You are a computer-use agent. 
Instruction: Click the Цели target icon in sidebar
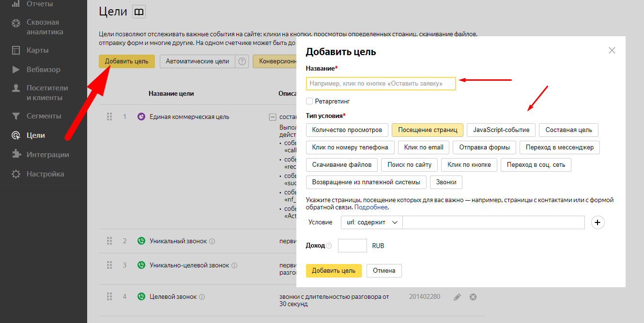(x=16, y=135)
